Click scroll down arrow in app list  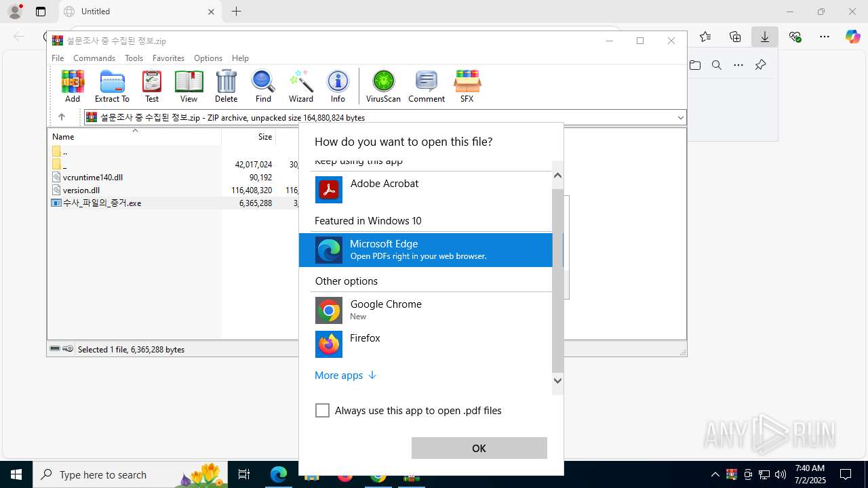[557, 380]
